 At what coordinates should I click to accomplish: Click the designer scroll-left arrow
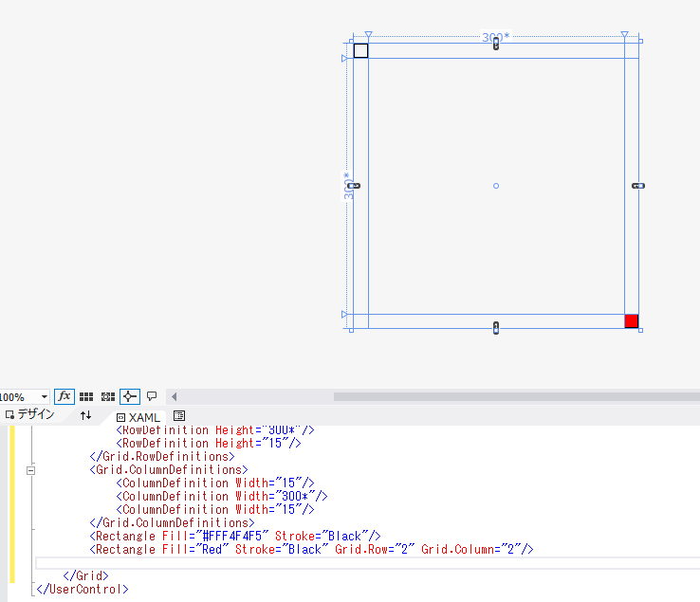pyautogui.click(x=175, y=396)
